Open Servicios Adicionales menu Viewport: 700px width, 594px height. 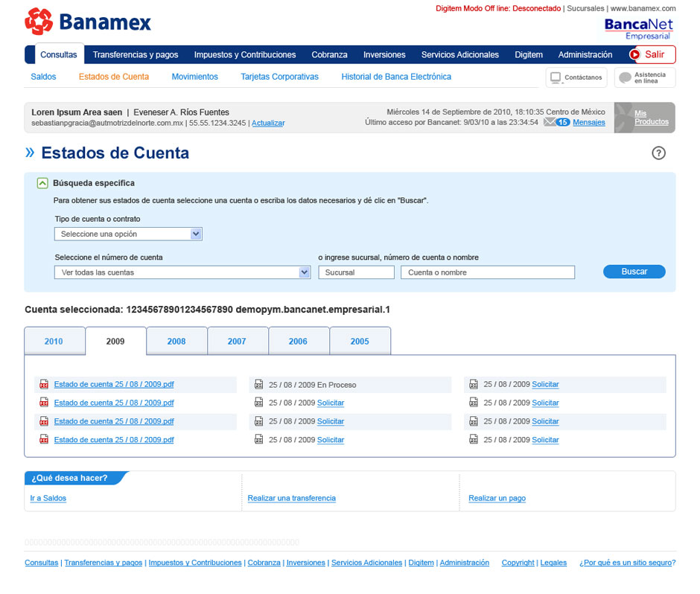pyautogui.click(x=459, y=54)
